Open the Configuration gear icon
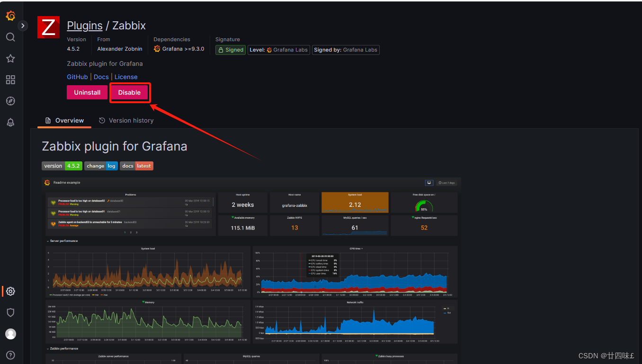Image resolution: width=642 pixels, height=364 pixels. 10,291
